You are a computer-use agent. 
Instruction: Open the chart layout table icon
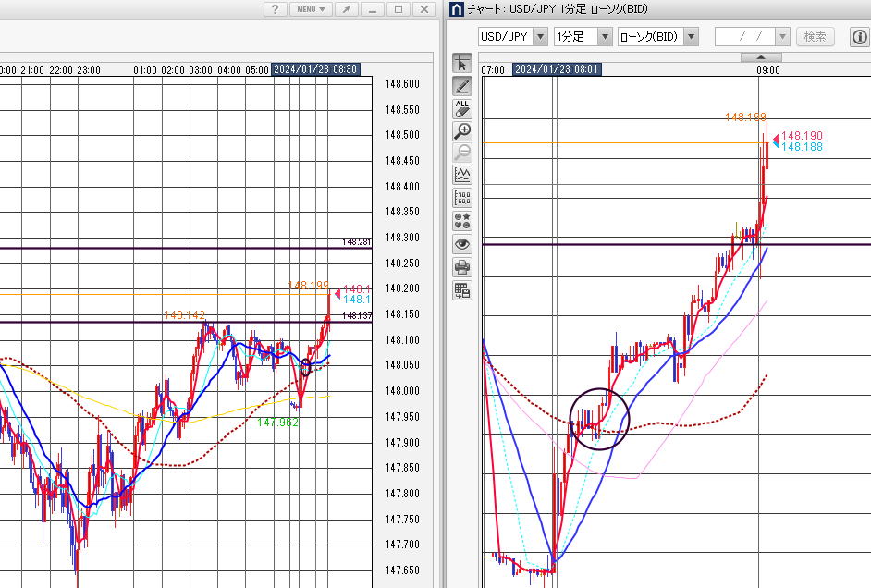click(462, 290)
